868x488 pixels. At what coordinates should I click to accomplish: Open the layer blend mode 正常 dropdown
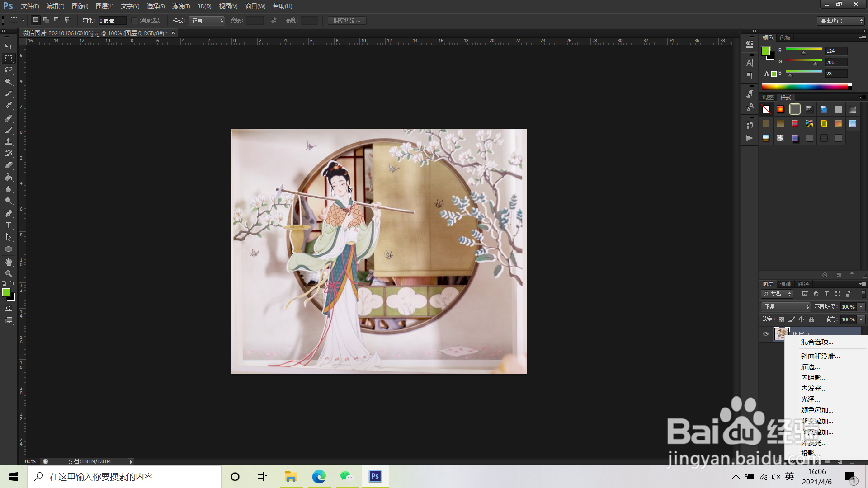click(786, 307)
